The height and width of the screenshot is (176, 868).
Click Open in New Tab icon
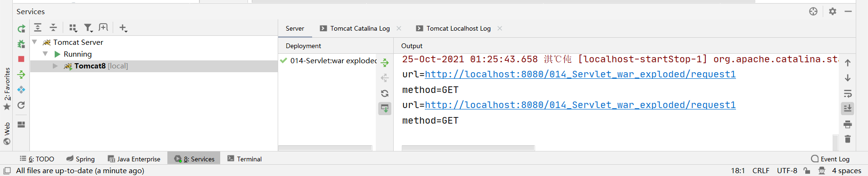[104, 28]
